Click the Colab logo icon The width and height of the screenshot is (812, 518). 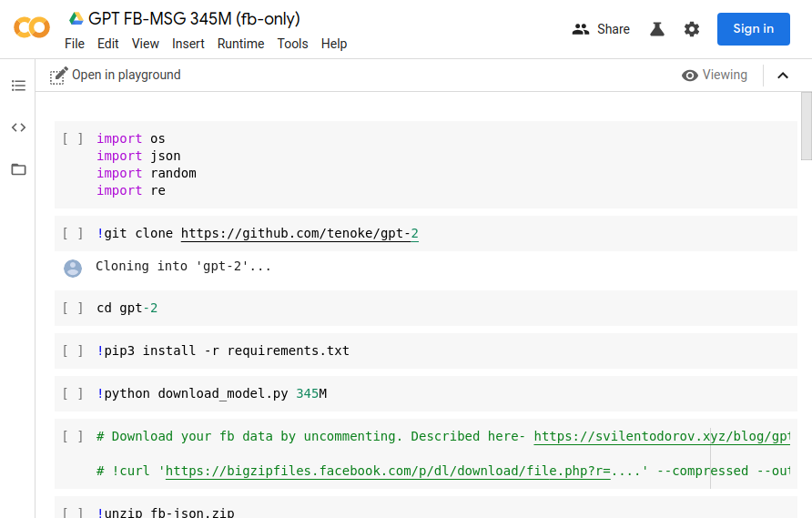[x=32, y=28]
